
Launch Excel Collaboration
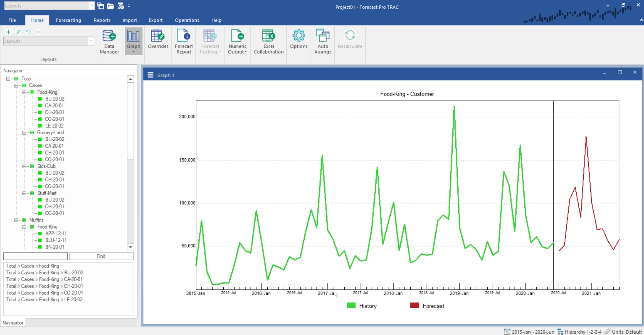(269, 42)
